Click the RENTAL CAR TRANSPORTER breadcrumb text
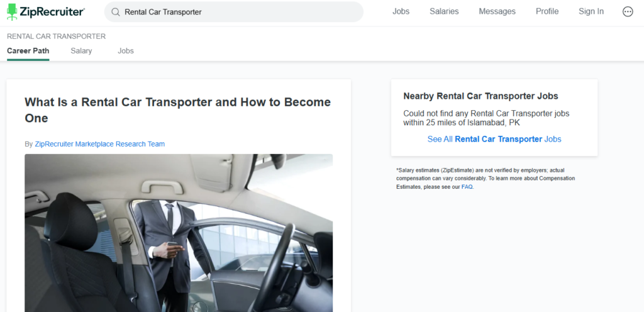This screenshot has height=312, width=644. tap(56, 36)
